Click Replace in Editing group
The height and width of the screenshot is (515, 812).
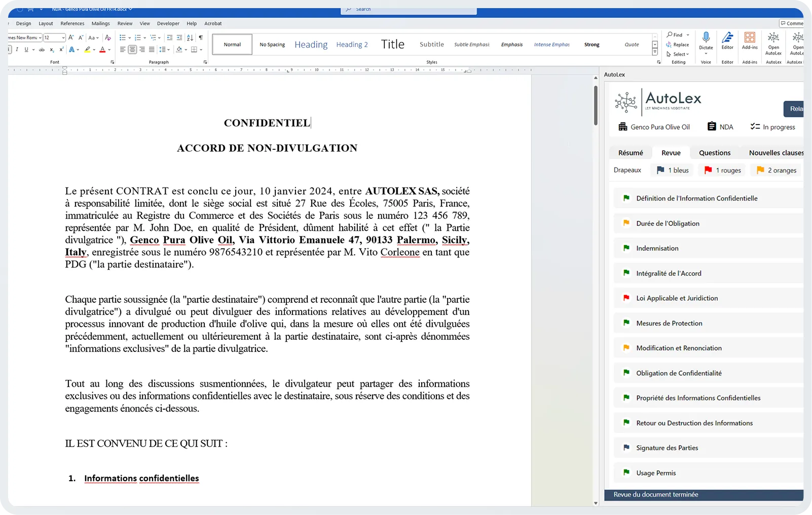(678, 45)
